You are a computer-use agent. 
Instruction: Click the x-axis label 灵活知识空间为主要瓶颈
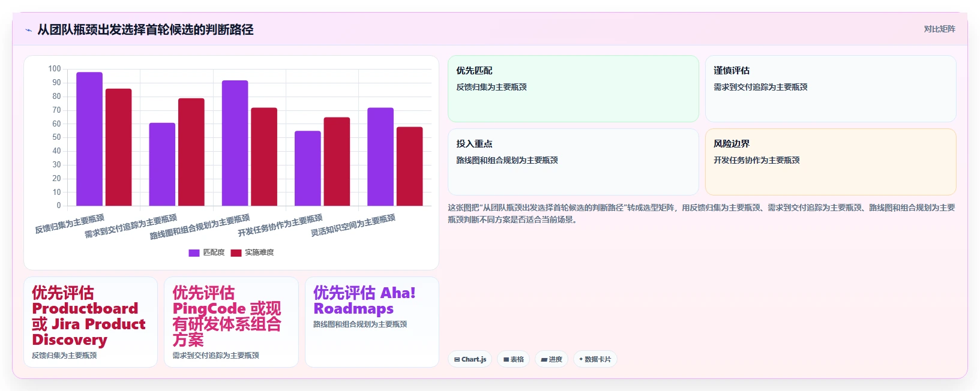[x=353, y=225]
